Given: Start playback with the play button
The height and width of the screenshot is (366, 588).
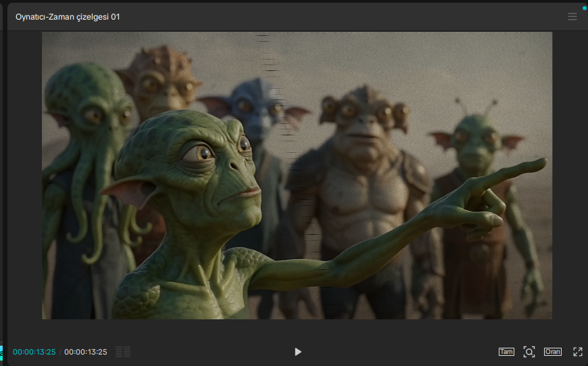Looking at the screenshot, I should pos(298,352).
